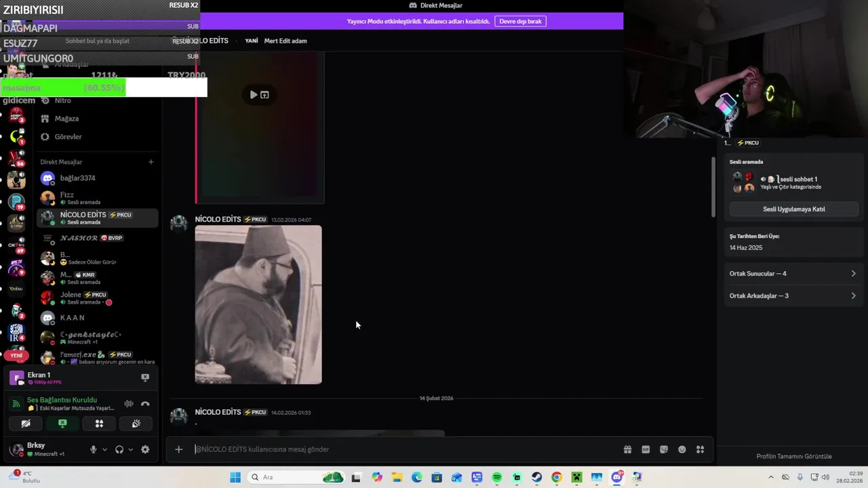This screenshot has height=488, width=868.
Task: Open apps launcher in message bar
Action: click(701, 449)
